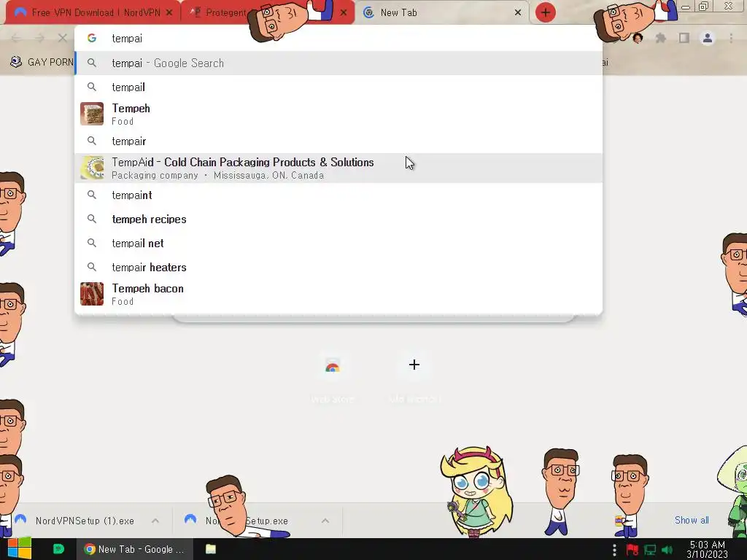Click the Tempeh food thumbnail image
Image resolution: width=747 pixels, height=560 pixels.
click(92, 114)
